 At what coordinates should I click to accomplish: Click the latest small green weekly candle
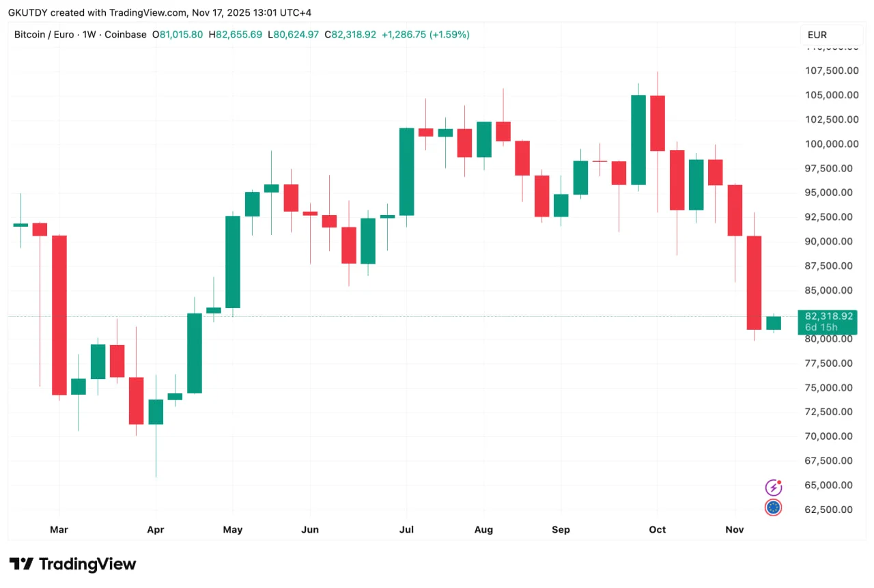773,323
